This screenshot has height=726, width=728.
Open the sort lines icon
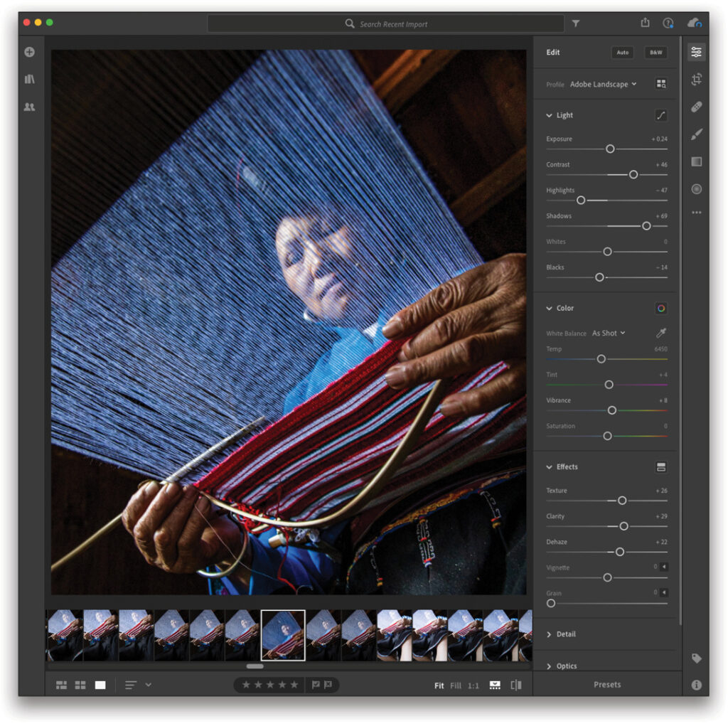(x=131, y=685)
